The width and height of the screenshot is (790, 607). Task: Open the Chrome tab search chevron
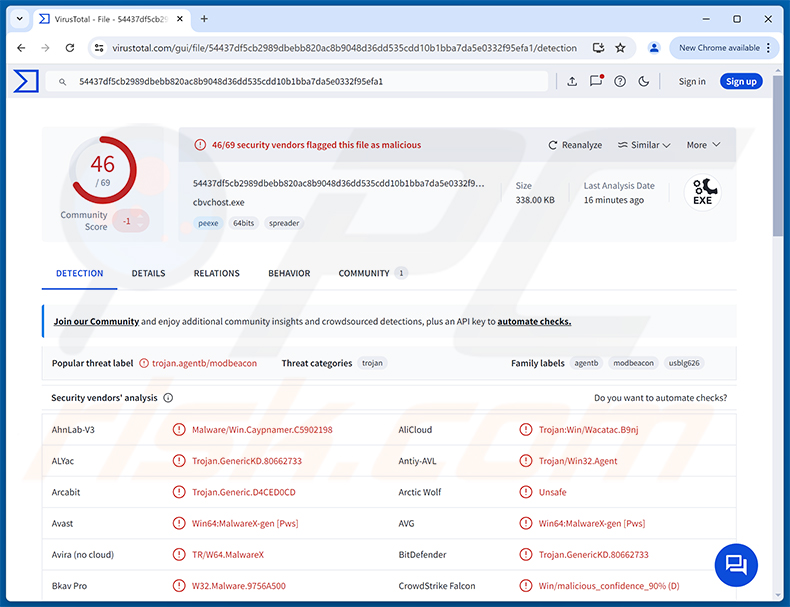(20, 19)
